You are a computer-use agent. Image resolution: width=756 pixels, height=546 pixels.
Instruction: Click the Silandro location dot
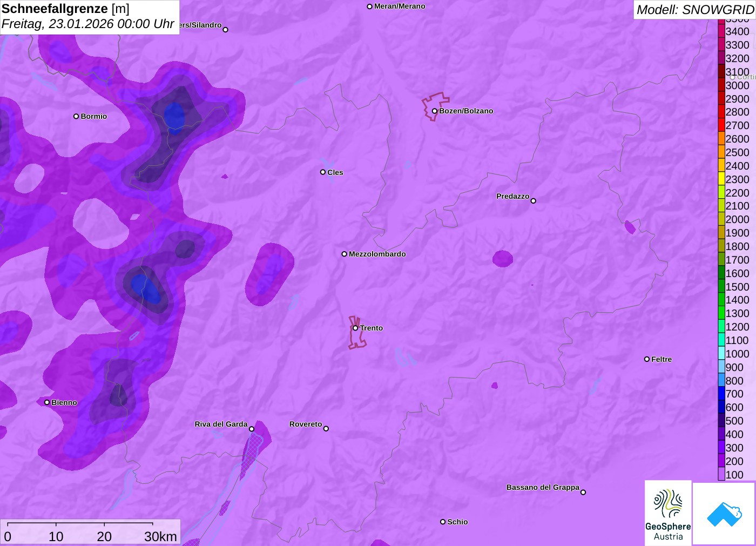226,30
